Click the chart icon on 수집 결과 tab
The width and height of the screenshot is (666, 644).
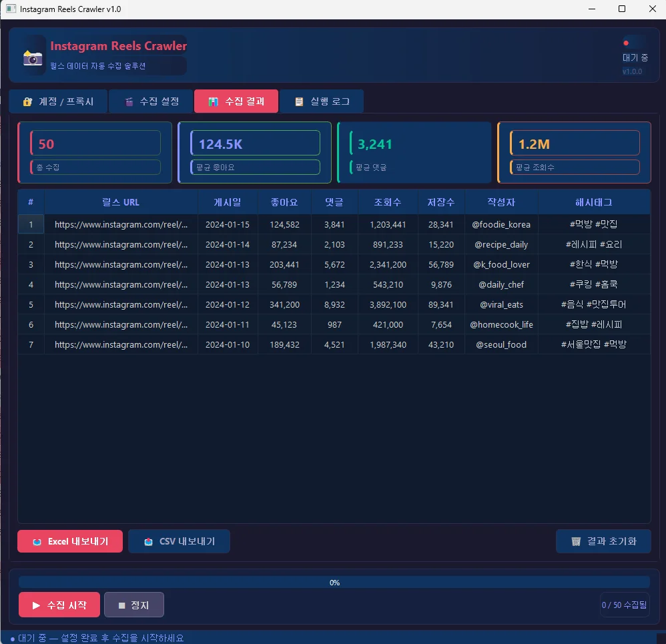(214, 101)
